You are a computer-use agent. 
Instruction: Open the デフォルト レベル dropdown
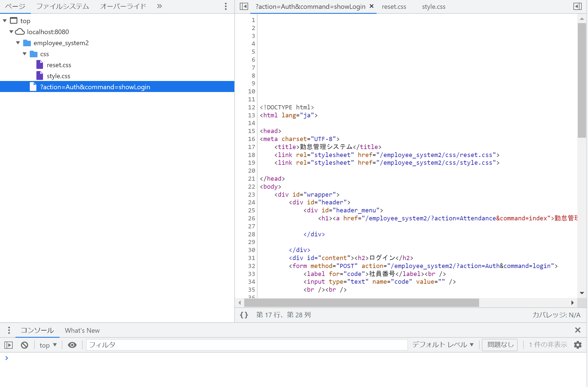coord(442,344)
